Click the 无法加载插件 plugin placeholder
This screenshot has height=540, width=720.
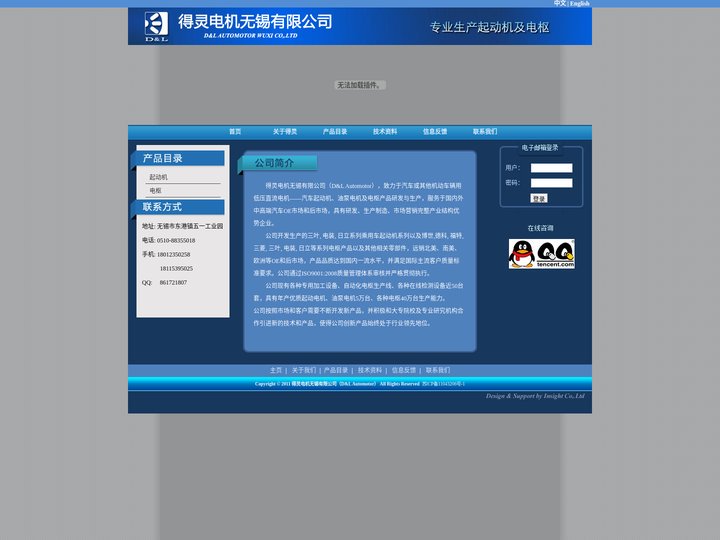360,85
